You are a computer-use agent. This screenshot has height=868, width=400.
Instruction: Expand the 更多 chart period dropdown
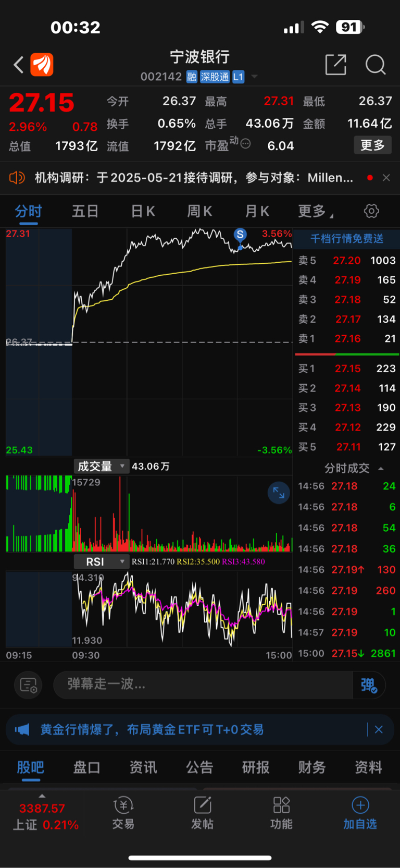pos(316,211)
